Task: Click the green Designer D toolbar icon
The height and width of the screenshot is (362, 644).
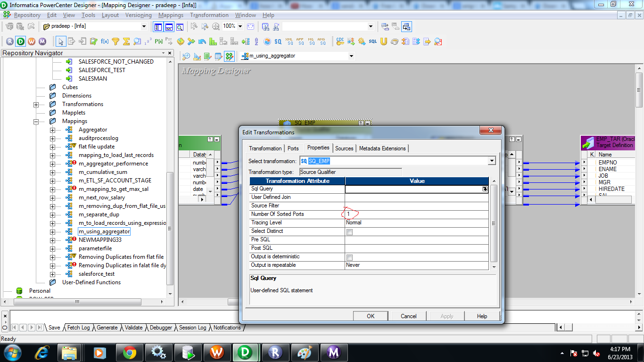Action: coord(21,41)
